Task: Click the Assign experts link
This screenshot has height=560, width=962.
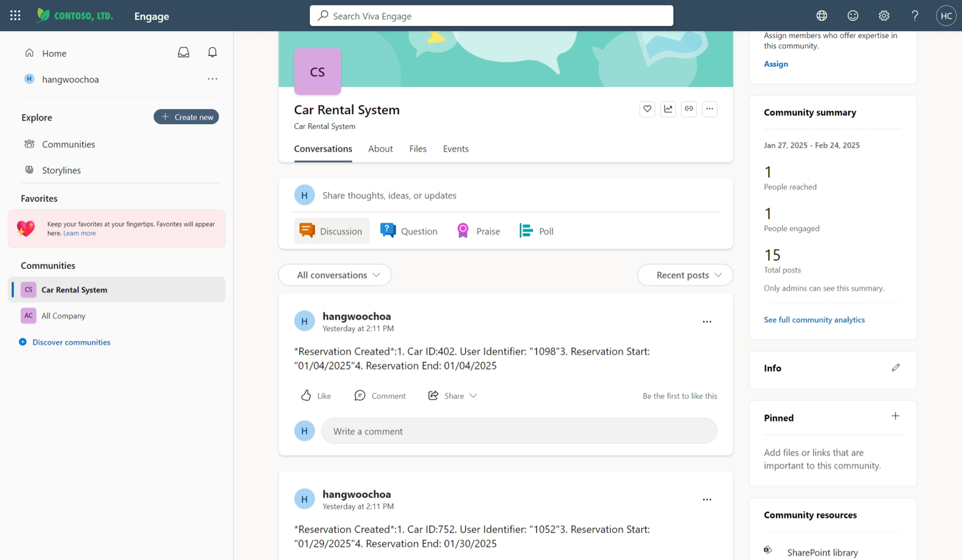Action: coord(776,64)
